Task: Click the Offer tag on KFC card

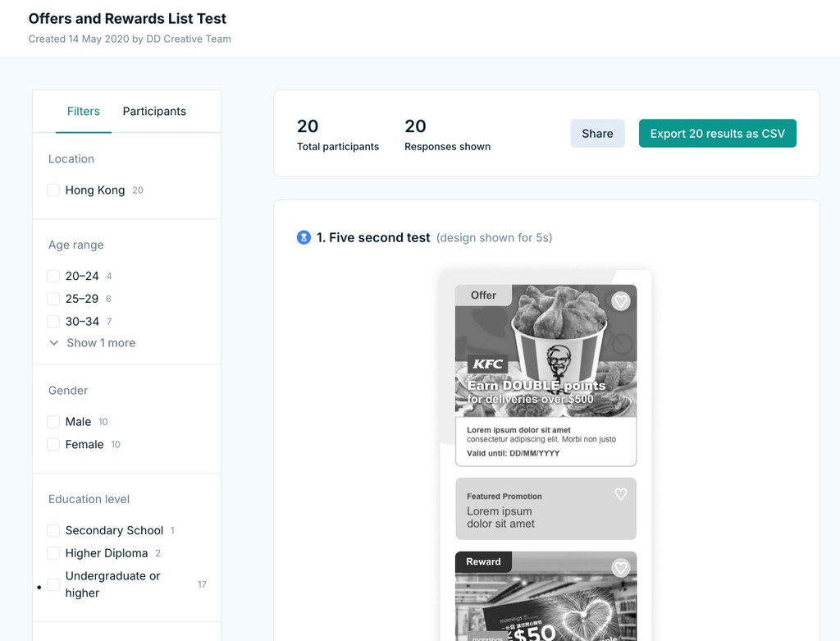Action: pos(483,295)
